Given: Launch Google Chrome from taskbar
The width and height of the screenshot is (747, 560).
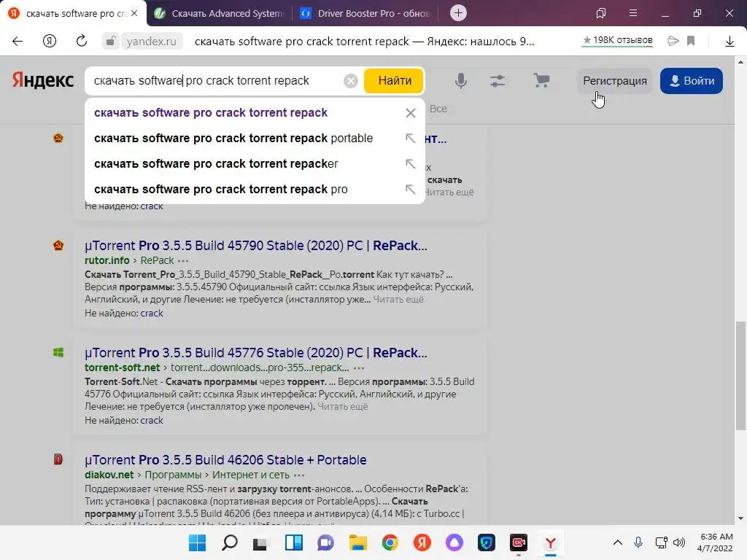Looking at the screenshot, I should click(390, 542).
